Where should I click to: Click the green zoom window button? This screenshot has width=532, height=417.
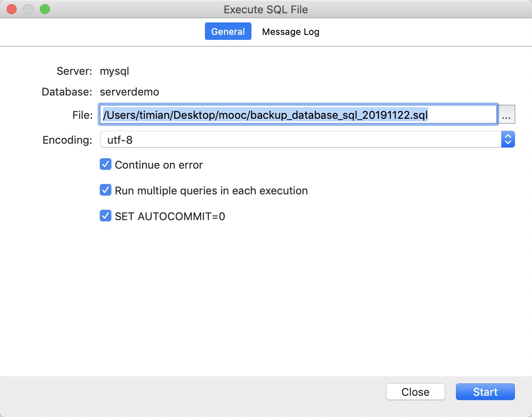point(45,9)
